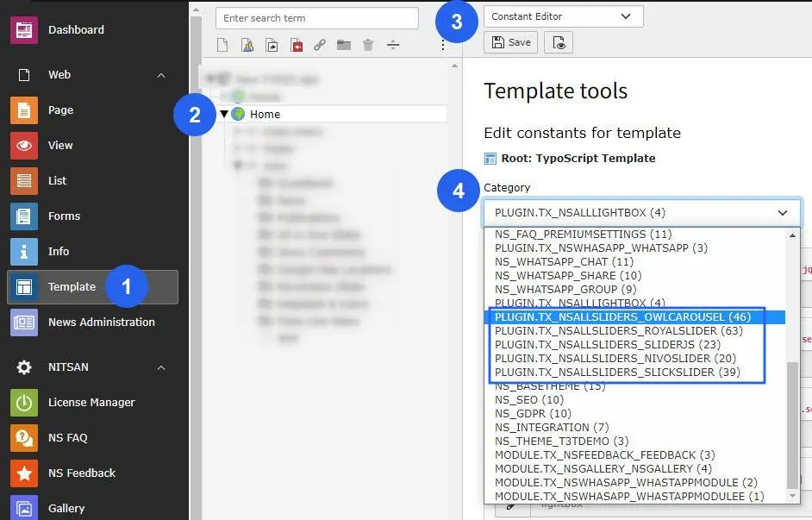Click the new page icon in tree toolbar

222,45
